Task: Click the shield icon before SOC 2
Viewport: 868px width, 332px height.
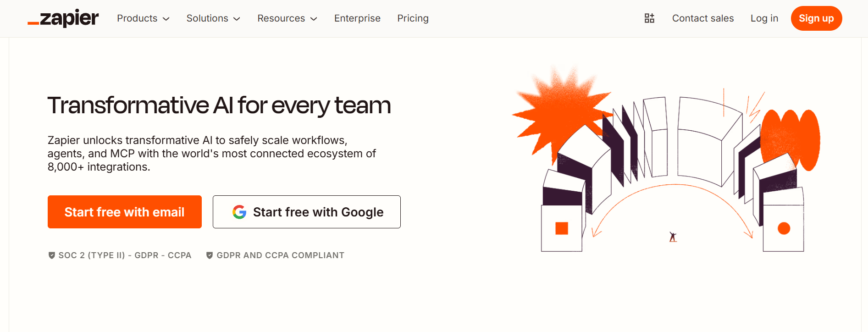Action: coord(51,255)
